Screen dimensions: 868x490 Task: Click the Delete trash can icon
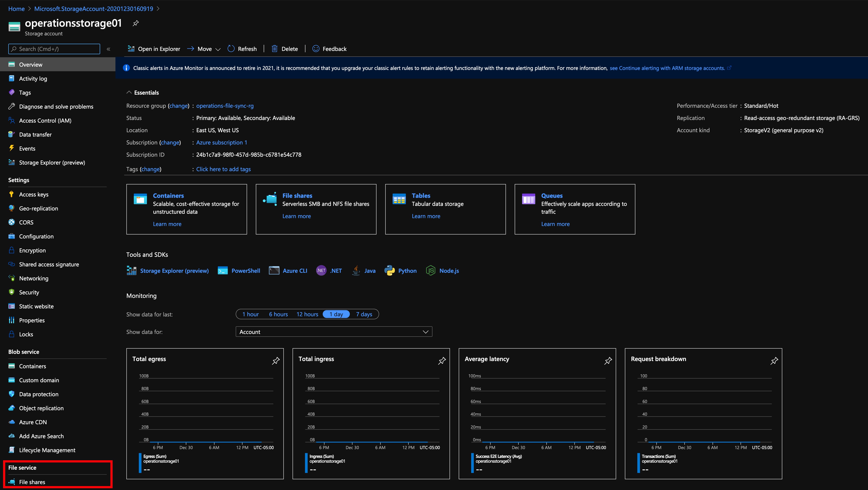(275, 49)
